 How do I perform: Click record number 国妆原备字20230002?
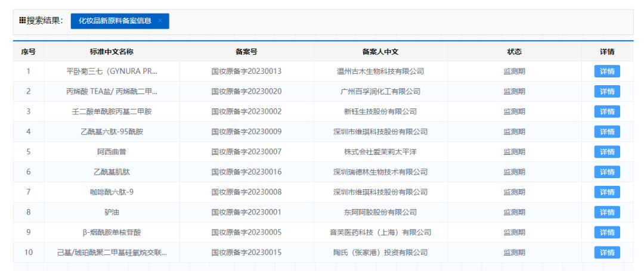[246, 111]
